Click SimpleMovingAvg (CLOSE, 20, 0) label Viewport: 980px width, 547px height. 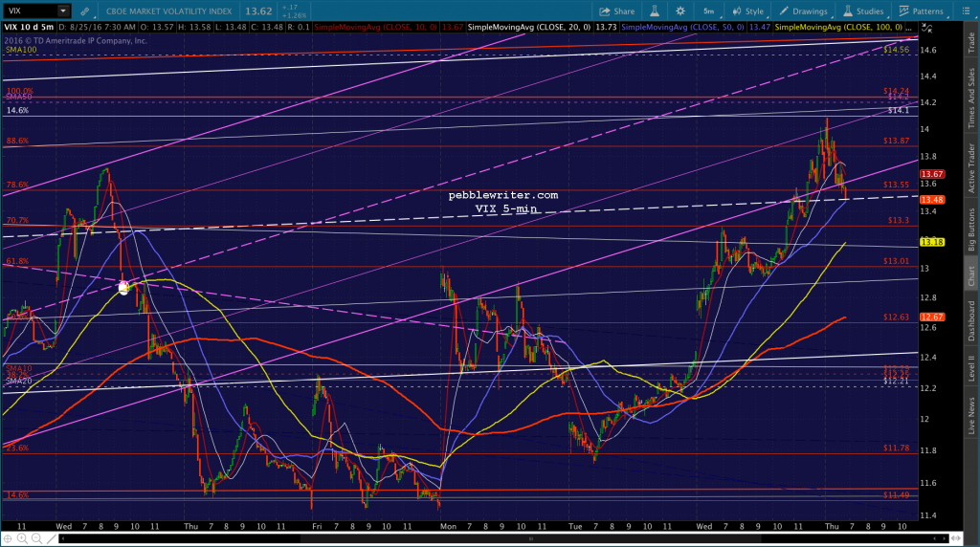[528, 28]
